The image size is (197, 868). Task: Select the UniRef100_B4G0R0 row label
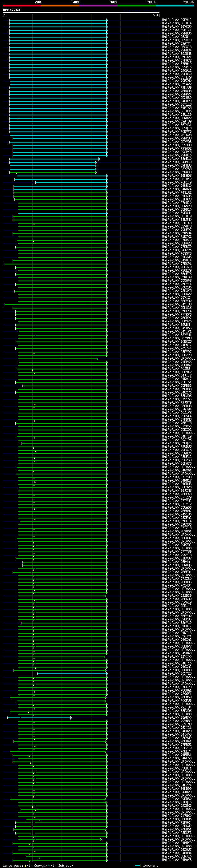(x=177, y=101)
